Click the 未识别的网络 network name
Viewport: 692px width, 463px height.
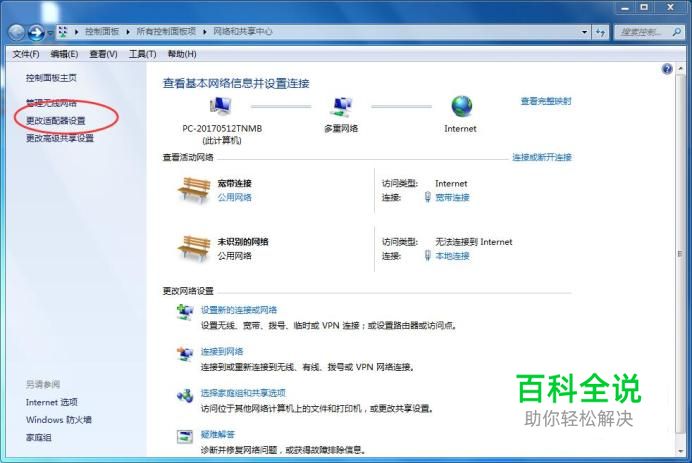click(243, 242)
